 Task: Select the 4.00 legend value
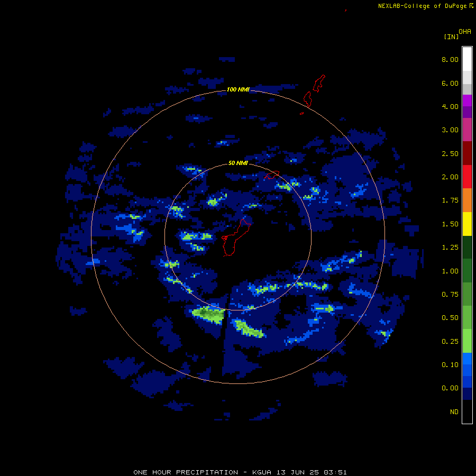(450, 106)
